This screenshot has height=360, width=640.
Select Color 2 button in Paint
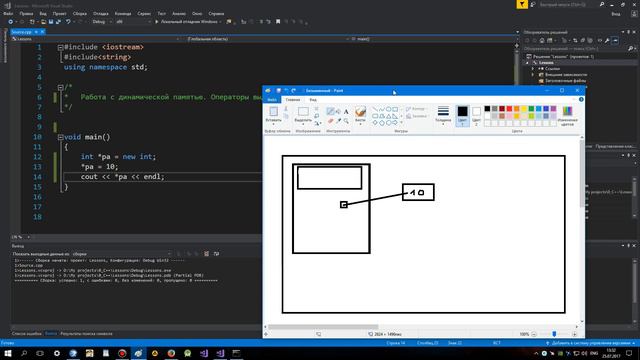point(476,116)
